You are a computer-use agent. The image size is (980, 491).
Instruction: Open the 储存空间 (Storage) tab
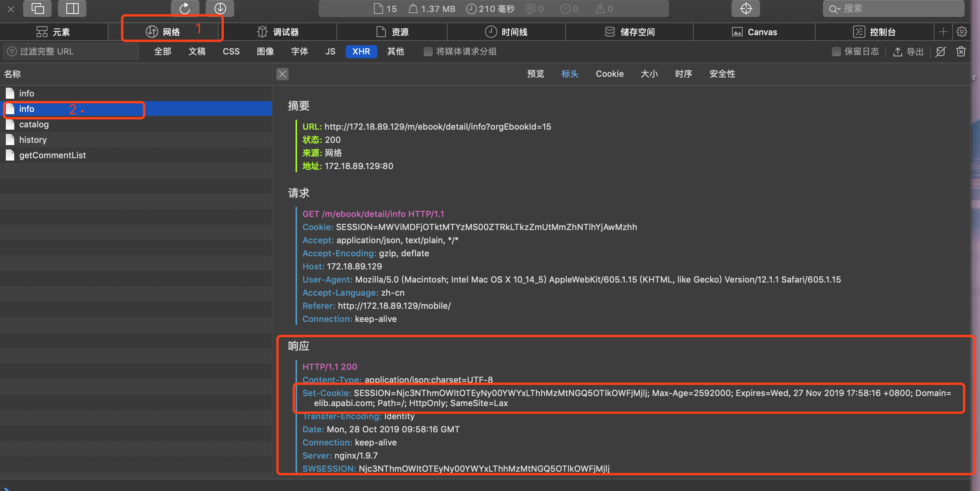pos(630,32)
